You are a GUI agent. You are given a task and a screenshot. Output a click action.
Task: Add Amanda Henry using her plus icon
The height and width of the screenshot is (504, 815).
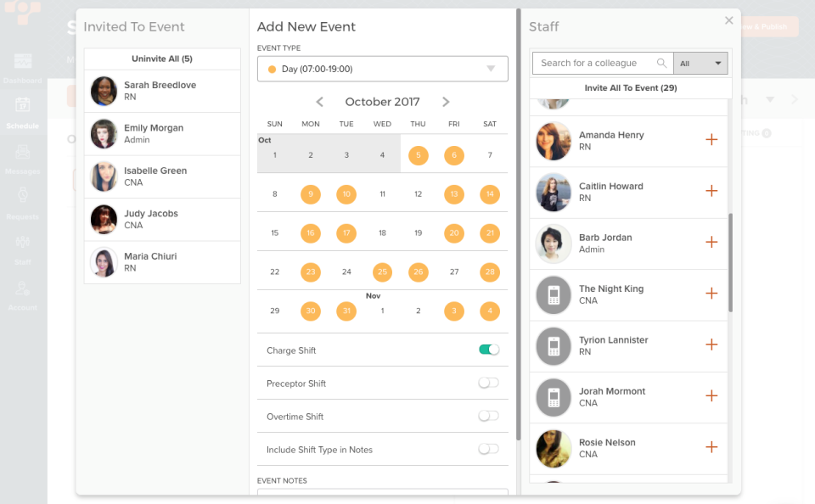tap(711, 140)
